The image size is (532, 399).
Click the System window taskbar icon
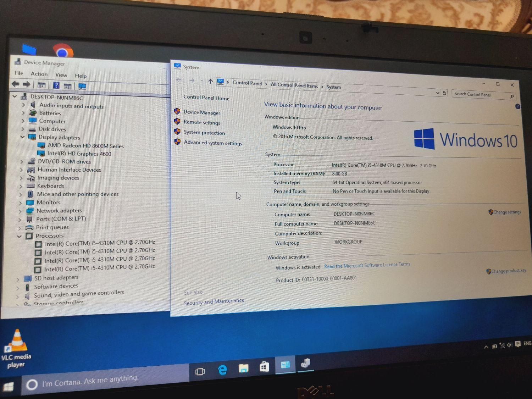pyautogui.click(x=285, y=365)
